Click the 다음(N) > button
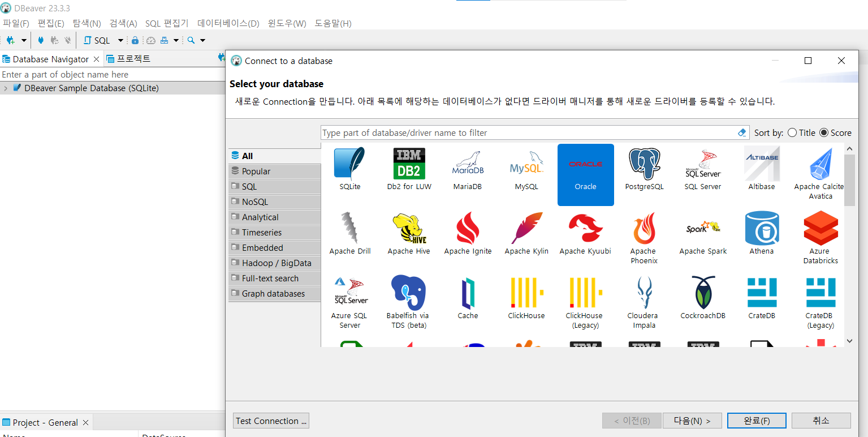Viewport: 868px width, 437px height. pos(693,421)
